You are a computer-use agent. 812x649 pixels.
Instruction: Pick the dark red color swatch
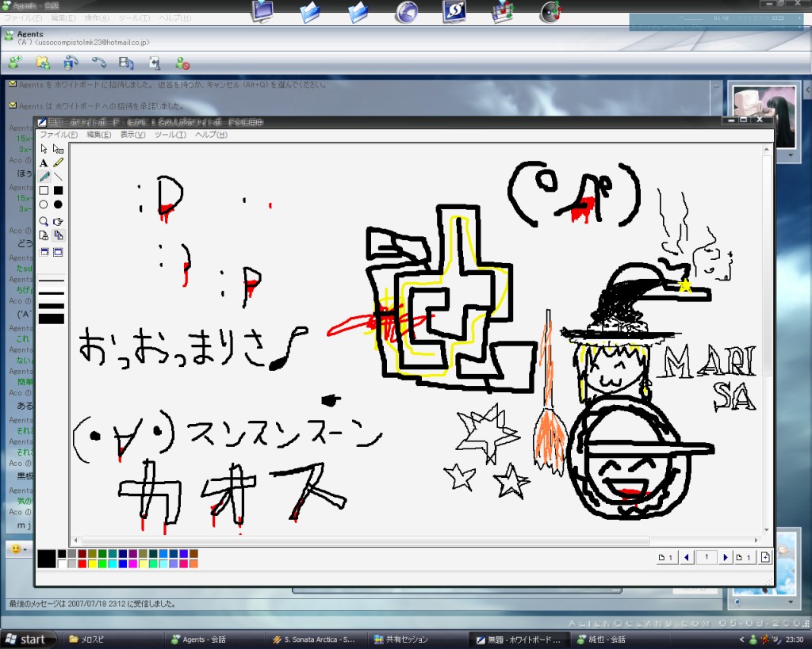(x=82, y=554)
